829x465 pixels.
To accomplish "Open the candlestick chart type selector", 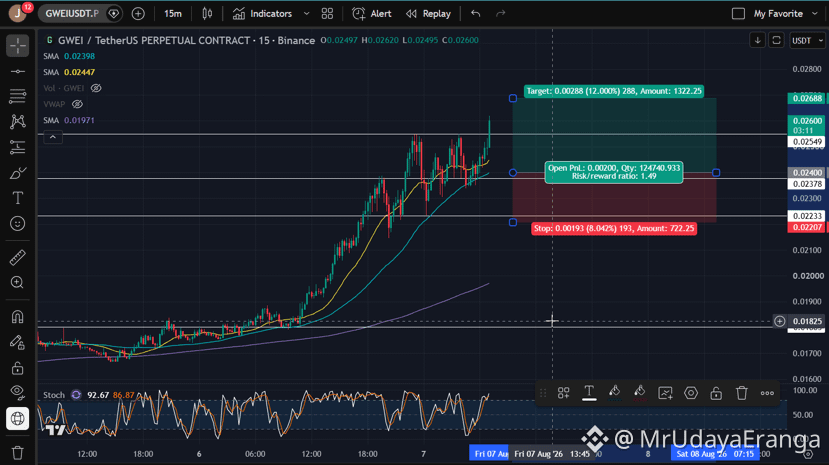I will (207, 14).
